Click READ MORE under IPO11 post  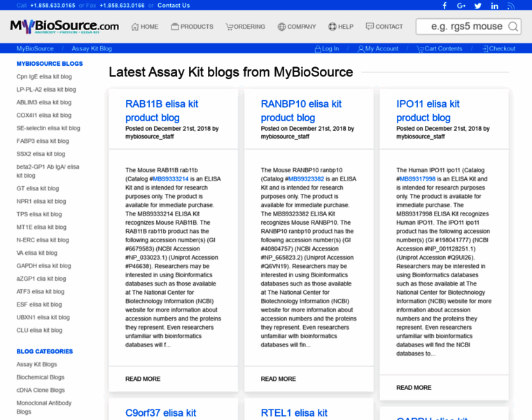pyautogui.click(x=414, y=387)
